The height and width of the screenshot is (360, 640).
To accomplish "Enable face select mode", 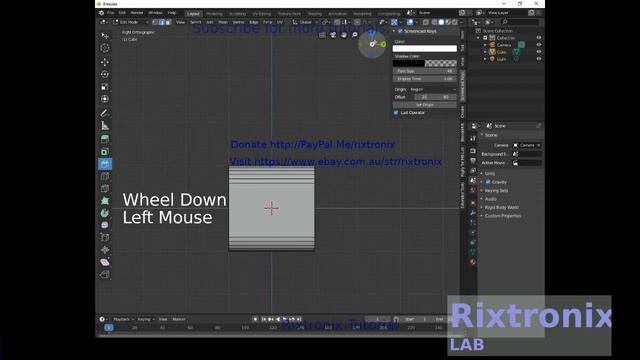I will click(168, 22).
